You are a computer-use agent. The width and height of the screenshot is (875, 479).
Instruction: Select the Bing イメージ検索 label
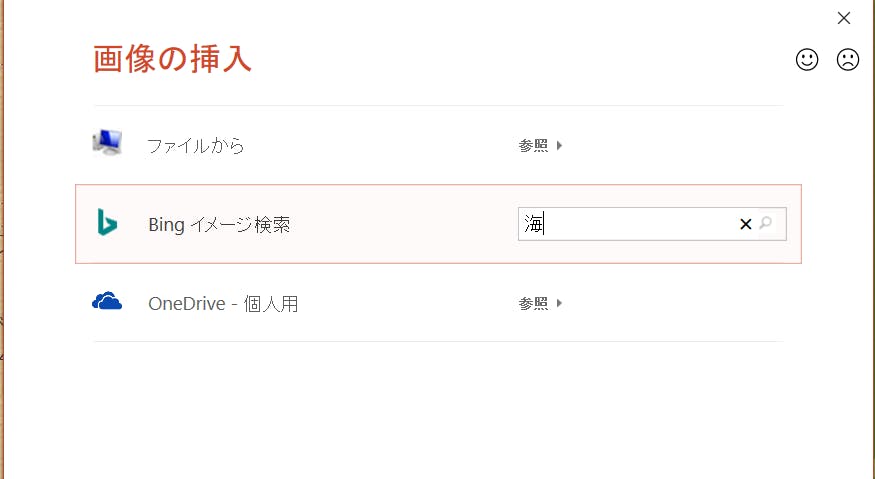pos(219,225)
